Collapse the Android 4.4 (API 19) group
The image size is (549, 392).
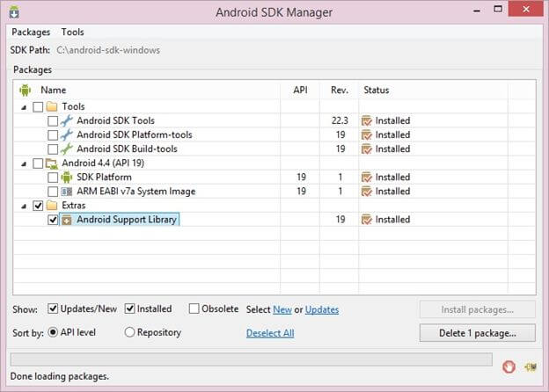23,163
